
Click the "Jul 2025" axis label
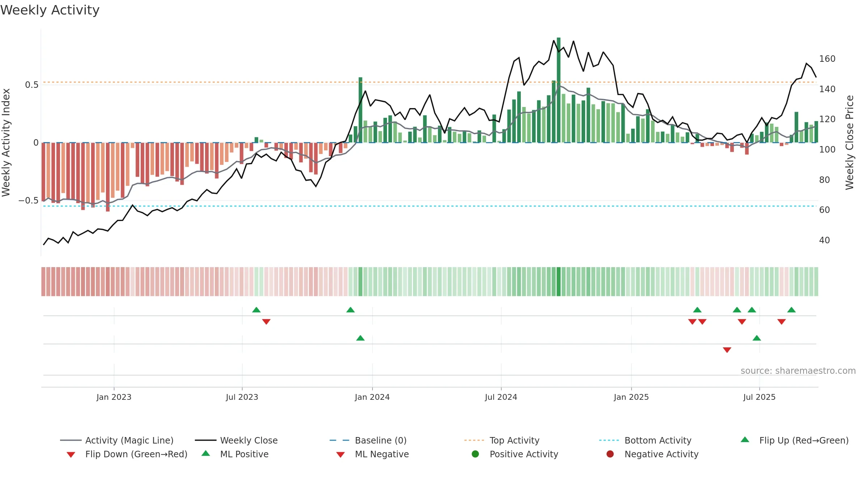pos(759,397)
